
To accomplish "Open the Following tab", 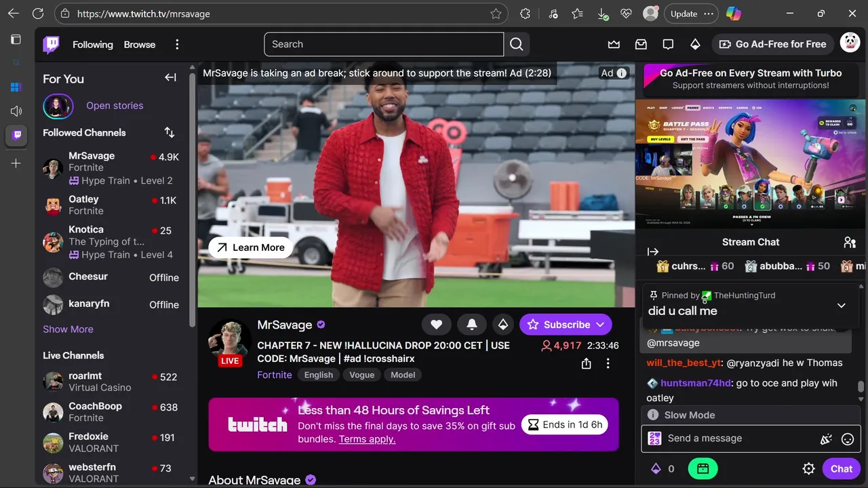I will 93,45.
